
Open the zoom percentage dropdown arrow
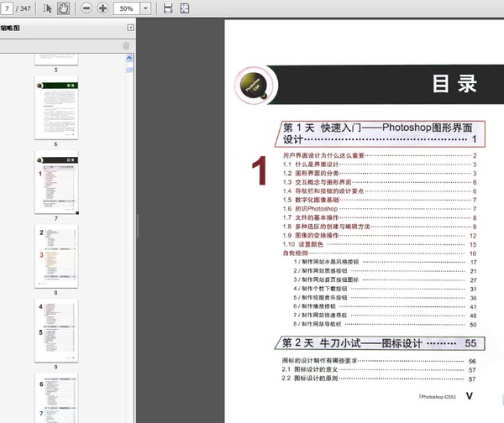[x=146, y=8]
